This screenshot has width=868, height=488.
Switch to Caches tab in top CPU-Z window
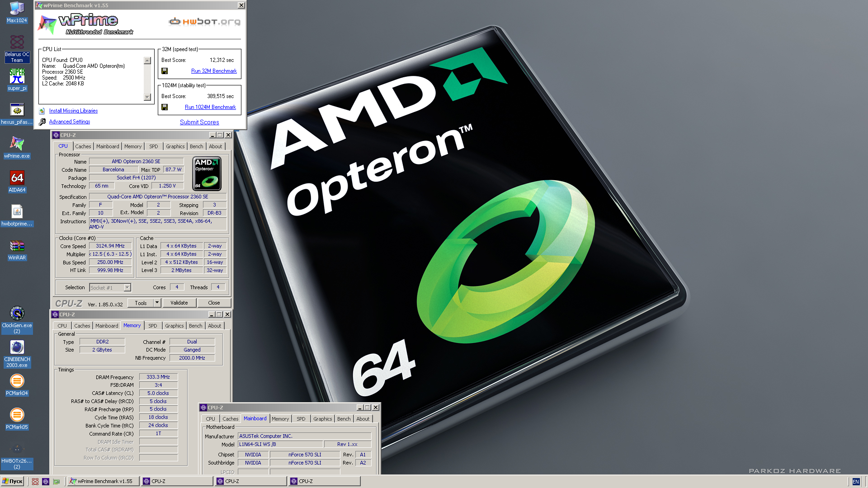[x=83, y=146]
